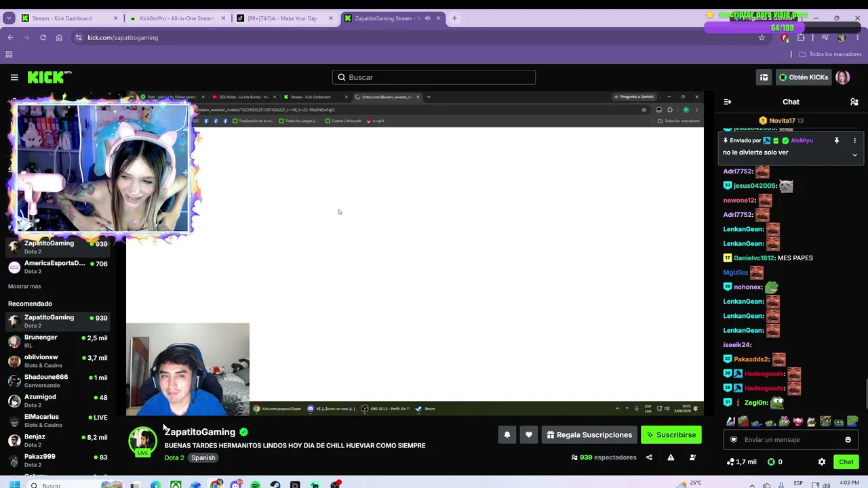Open the person icon next to report

tap(692, 457)
